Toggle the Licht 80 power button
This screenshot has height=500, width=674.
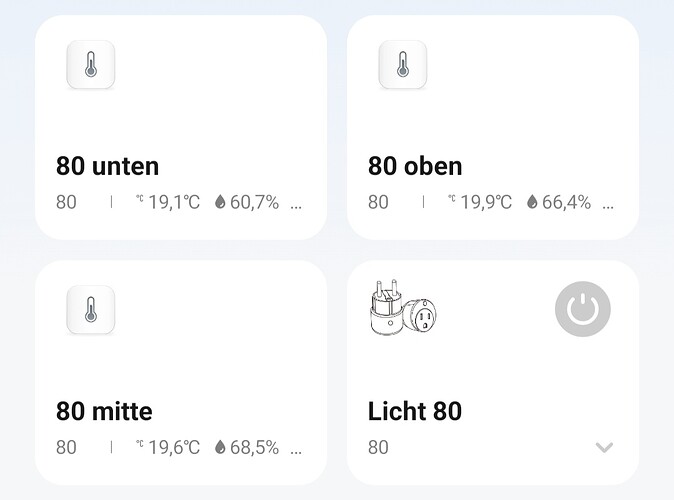(x=582, y=310)
